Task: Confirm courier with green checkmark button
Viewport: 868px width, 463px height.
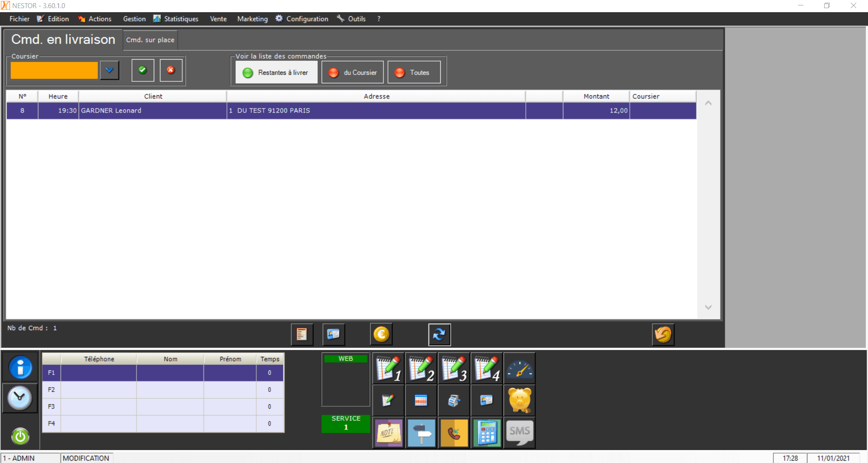Action: click(143, 70)
